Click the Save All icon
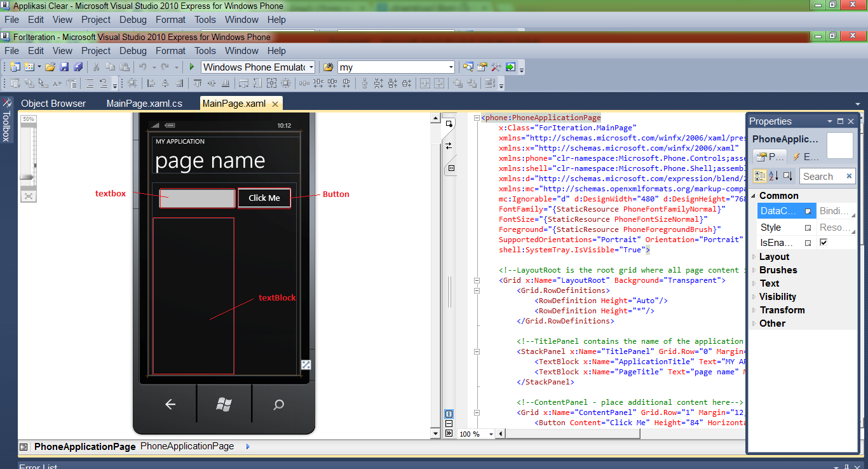 [78, 67]
